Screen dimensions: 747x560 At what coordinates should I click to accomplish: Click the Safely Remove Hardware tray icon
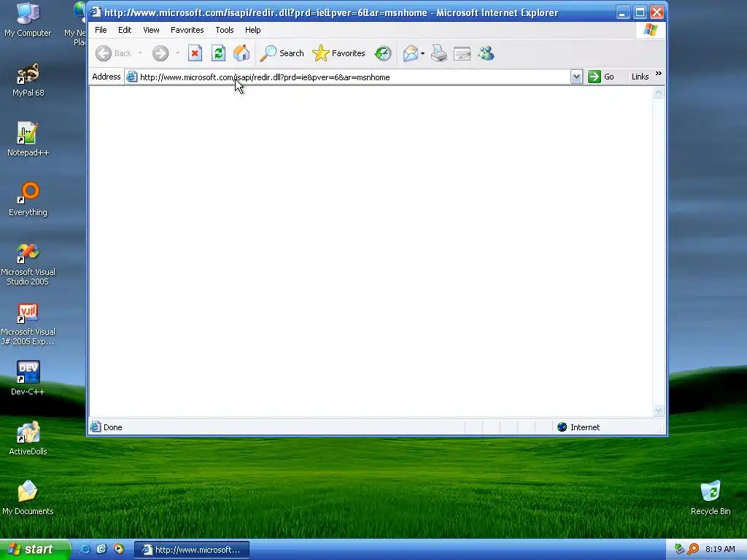680,549
